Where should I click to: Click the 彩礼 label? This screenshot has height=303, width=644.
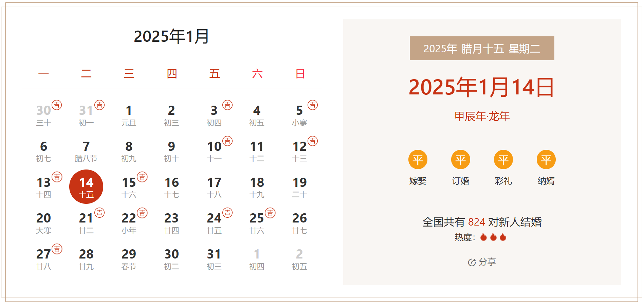503,181
